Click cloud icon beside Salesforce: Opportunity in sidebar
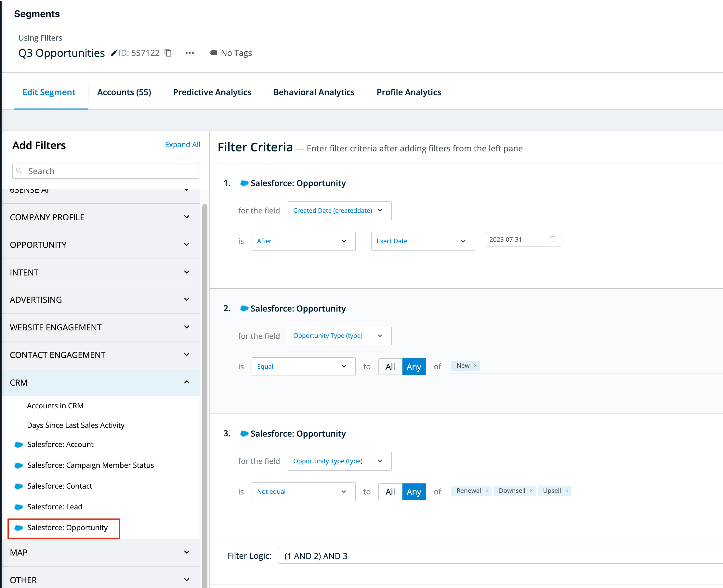 [19, 528]
